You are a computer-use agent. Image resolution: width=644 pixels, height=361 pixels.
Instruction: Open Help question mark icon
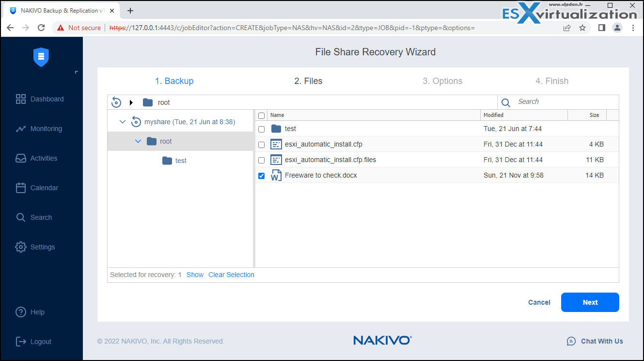click(21, 312)
